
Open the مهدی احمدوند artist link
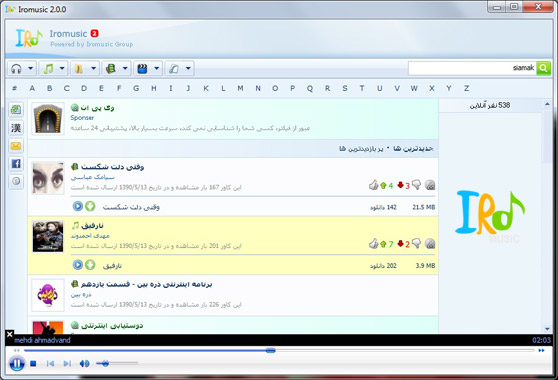point(90,236)
